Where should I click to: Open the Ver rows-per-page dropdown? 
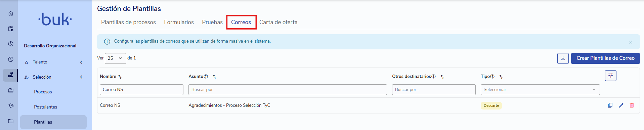pos(116,58)
